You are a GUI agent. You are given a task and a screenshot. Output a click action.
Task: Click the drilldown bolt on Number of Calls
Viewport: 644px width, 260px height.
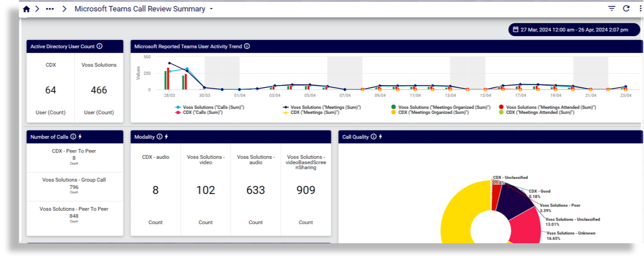[80, 137]
